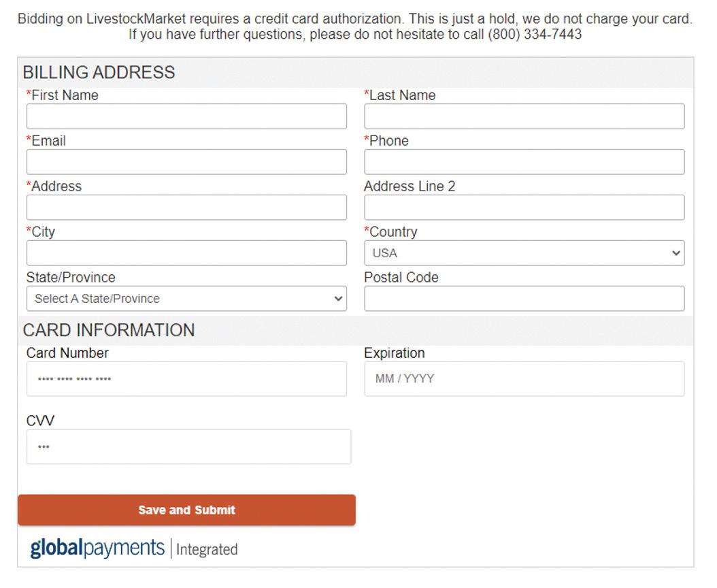Viewport: 717px width, 588px height.
Task: Click the phone number (800) 334-7443
Action: tap(535, 35)
